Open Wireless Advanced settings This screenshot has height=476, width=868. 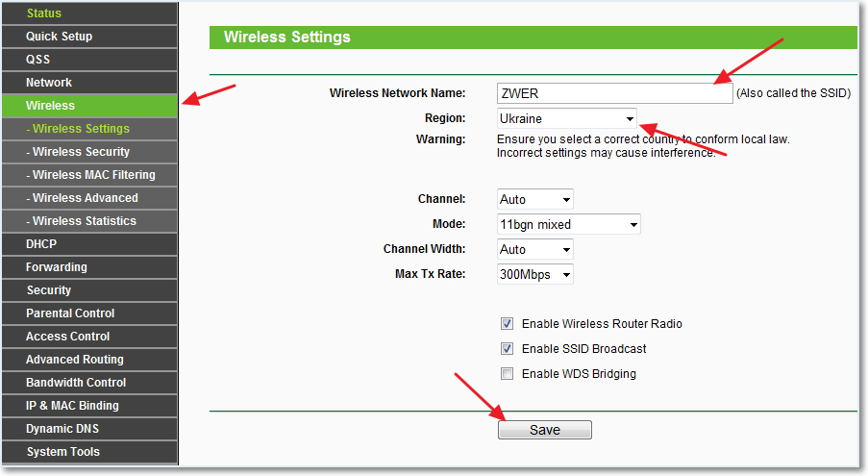89,197
